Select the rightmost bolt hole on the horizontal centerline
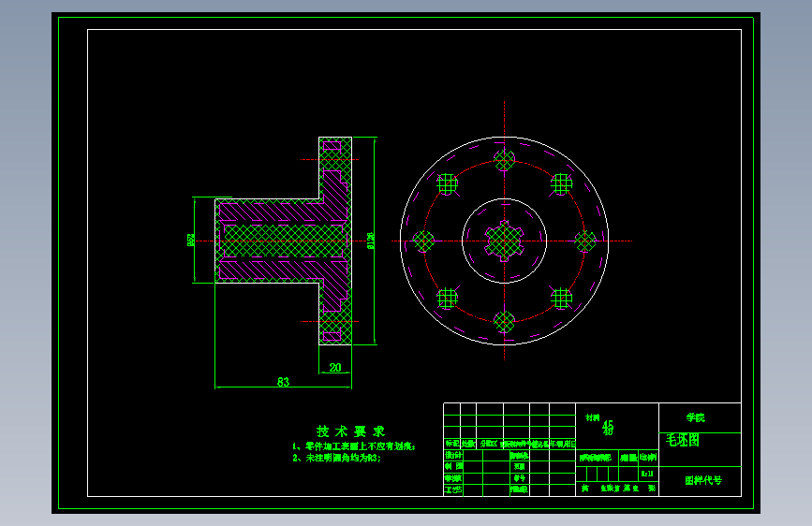The image size is (812, 526). coord(585,241)
